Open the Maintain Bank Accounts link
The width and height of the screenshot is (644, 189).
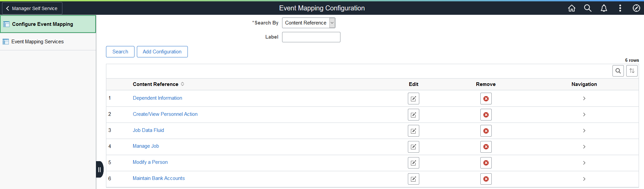point(159,178)
